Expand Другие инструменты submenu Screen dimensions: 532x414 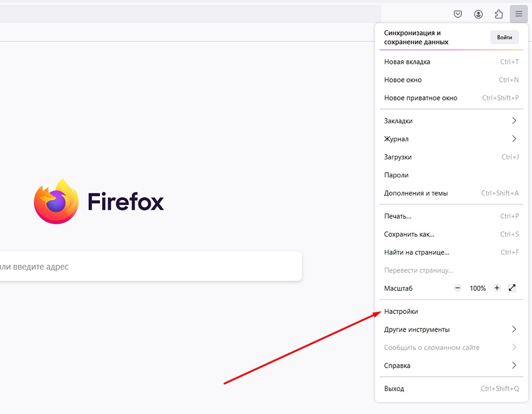point(451,329)
